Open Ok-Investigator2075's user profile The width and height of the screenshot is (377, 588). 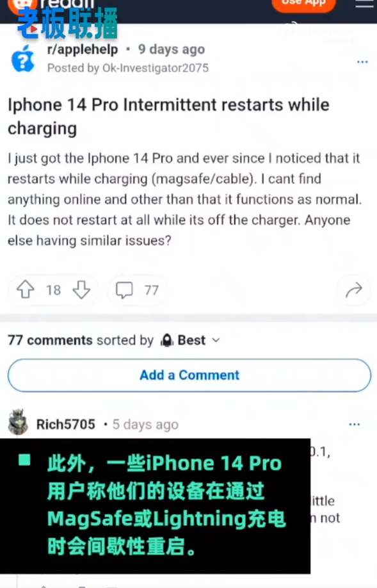pyautogui.click(x=156, y=68)
